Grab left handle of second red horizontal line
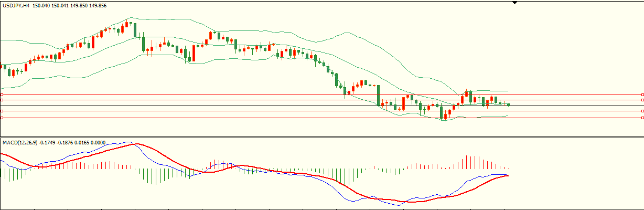 pos(2,100)
